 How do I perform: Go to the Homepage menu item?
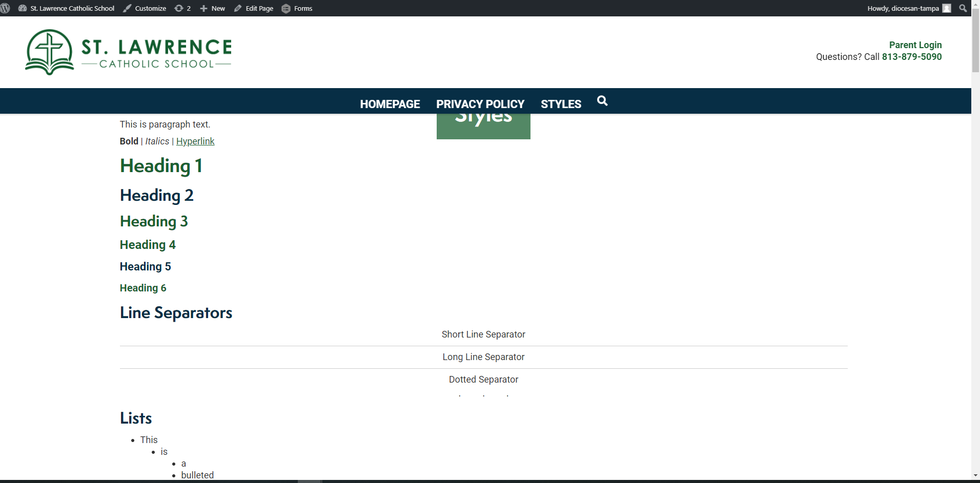(390, 104)
